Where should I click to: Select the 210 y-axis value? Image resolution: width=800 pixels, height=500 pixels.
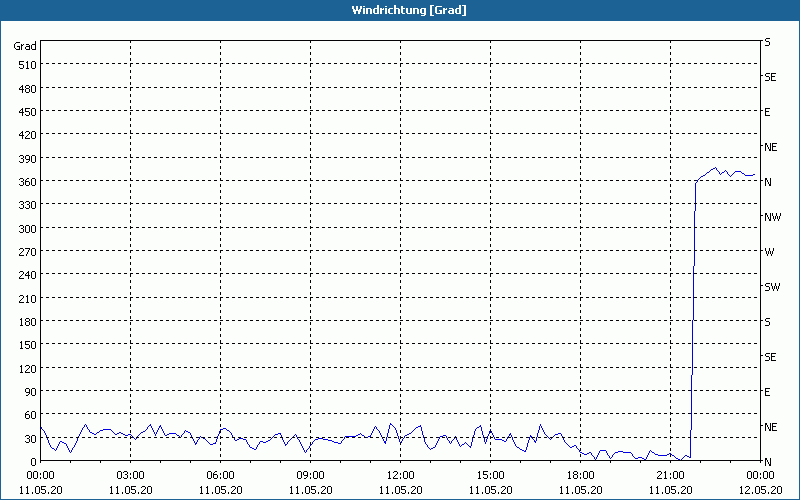tap(28, 298)
